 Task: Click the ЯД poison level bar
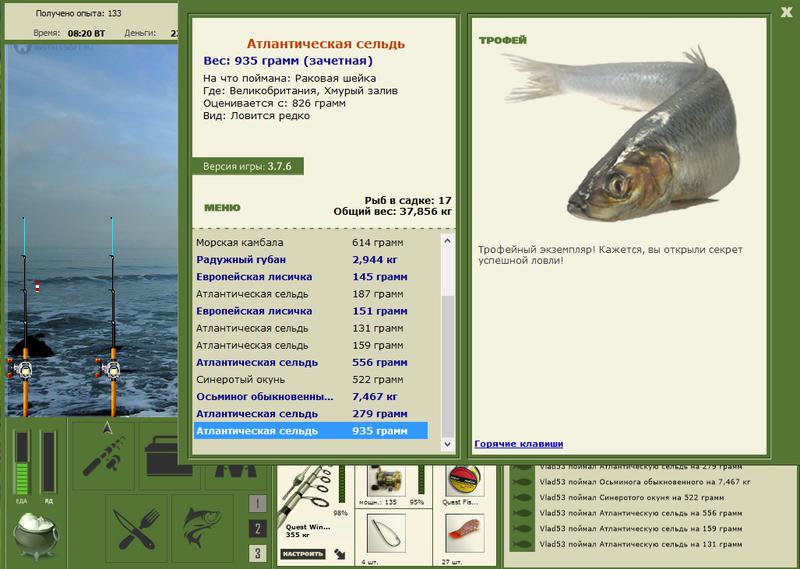48,462
